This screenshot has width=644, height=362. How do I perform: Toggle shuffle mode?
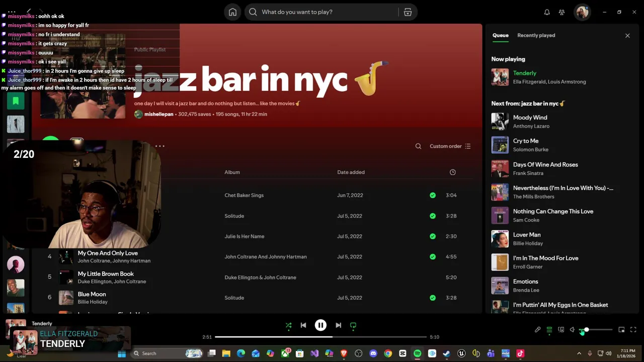tap(288, 325)
